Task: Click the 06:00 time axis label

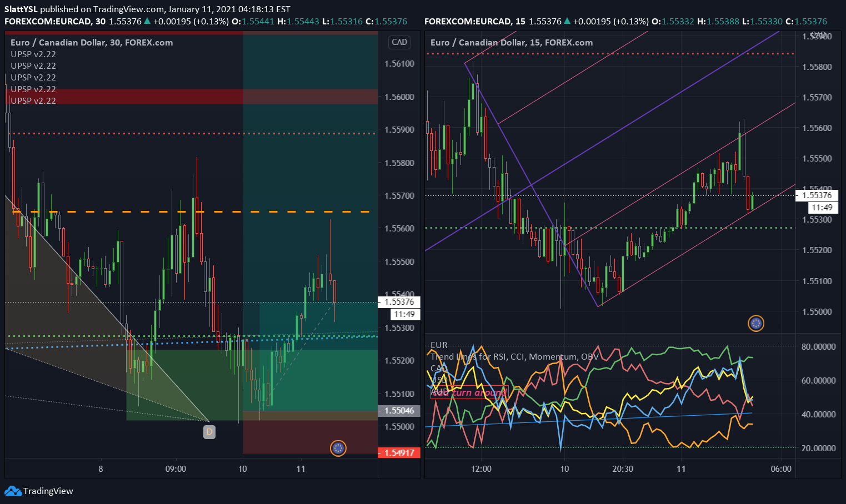Action: tap(781, 469)
